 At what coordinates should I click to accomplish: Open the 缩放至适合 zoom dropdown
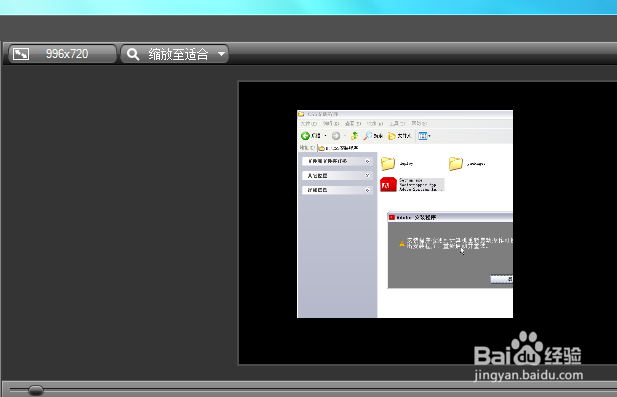174,54
